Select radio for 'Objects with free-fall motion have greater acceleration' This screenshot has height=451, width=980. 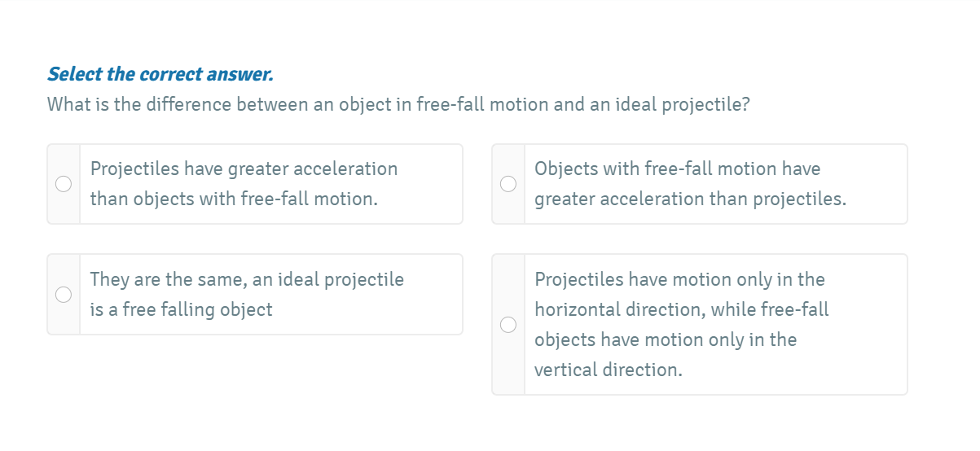tap(508, 184)
